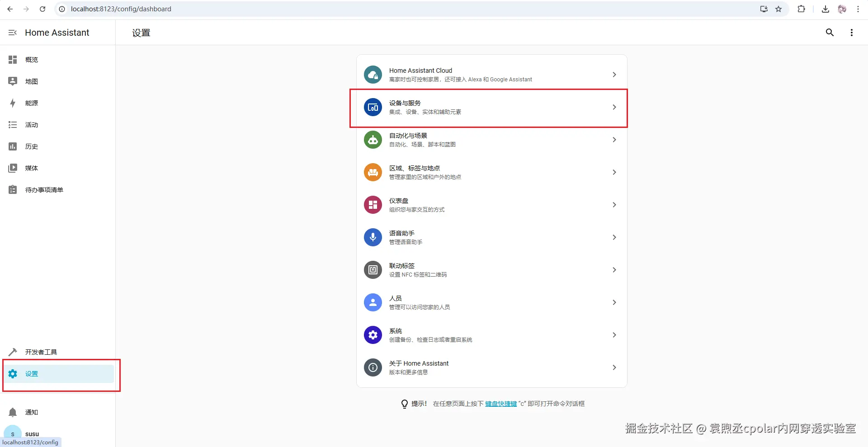Image resolution: width=868 pixels, height=447 pixels.
Task: Click the 集成、设备、实体和辅助元素 description text
Action: [x=425, y=112]
